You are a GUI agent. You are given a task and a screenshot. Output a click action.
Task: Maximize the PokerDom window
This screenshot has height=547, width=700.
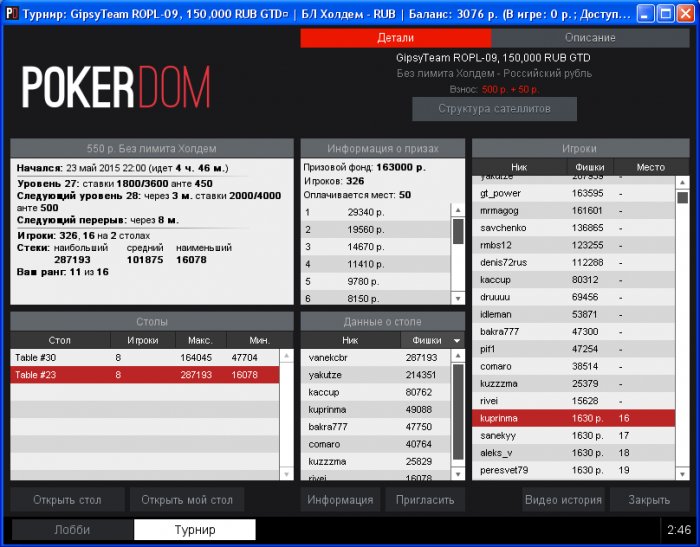[666, 14]
